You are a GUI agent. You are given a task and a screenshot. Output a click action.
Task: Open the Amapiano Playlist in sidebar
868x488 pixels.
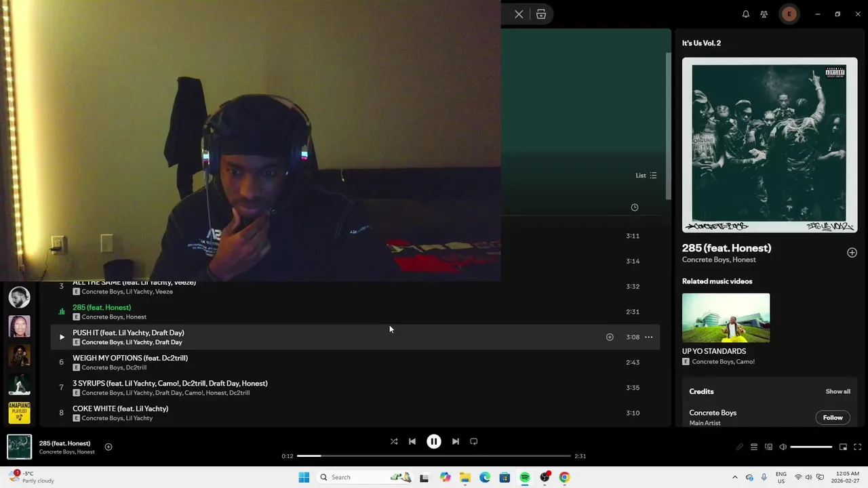19,413
